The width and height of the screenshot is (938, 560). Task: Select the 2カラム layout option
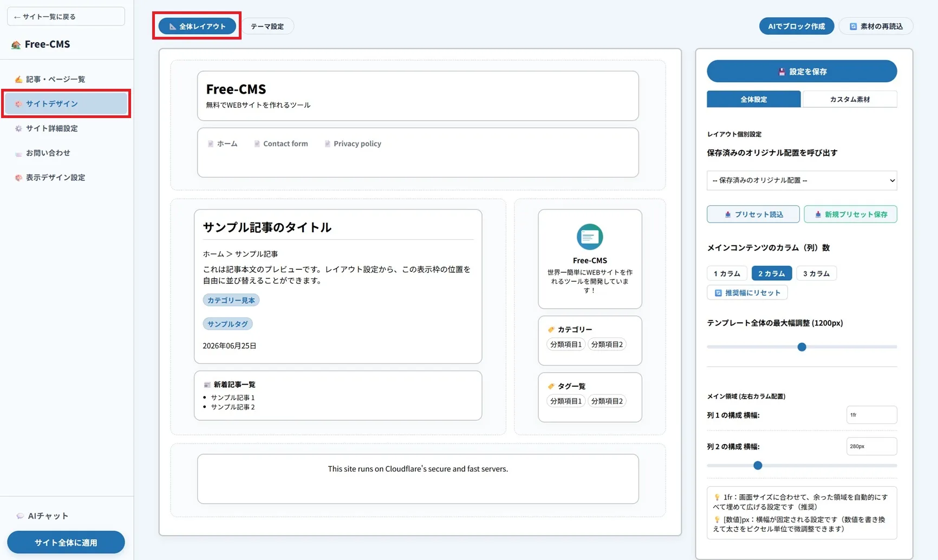(771, 274)
